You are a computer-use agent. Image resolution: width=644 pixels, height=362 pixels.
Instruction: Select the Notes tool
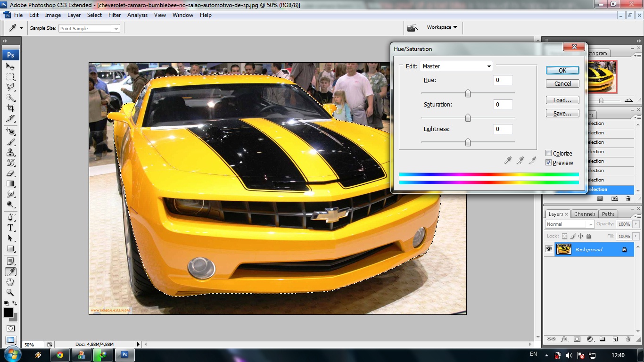pos(10,261)
